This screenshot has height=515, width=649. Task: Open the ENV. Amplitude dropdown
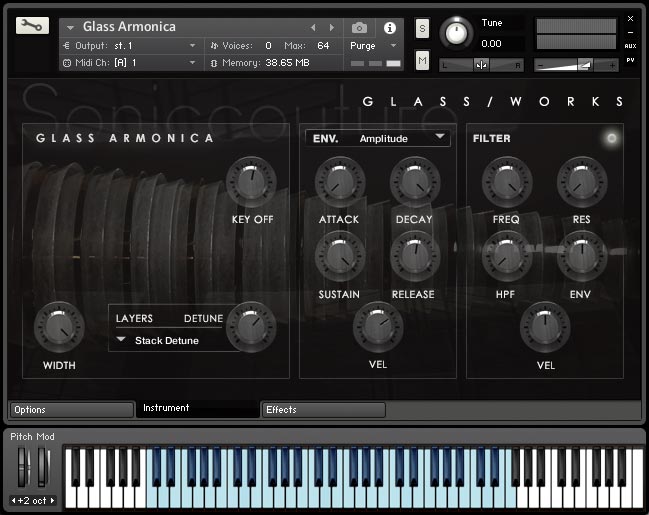point(377,138)
